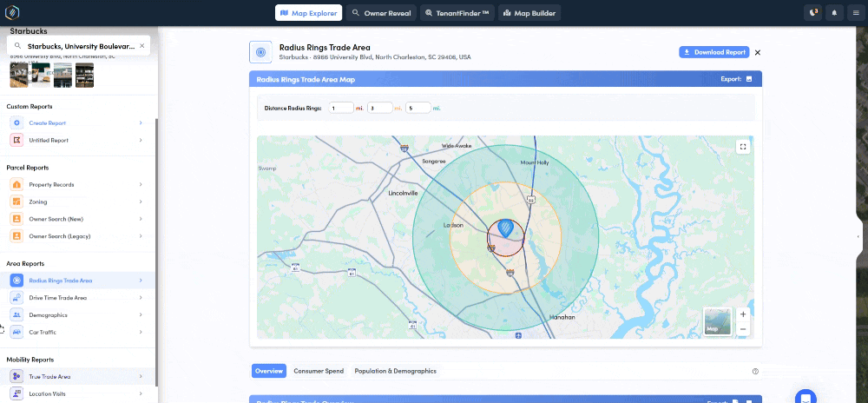868x403 pixels.
Task: Expand the Owner Search (New) chevron
Action: point(141,219)
